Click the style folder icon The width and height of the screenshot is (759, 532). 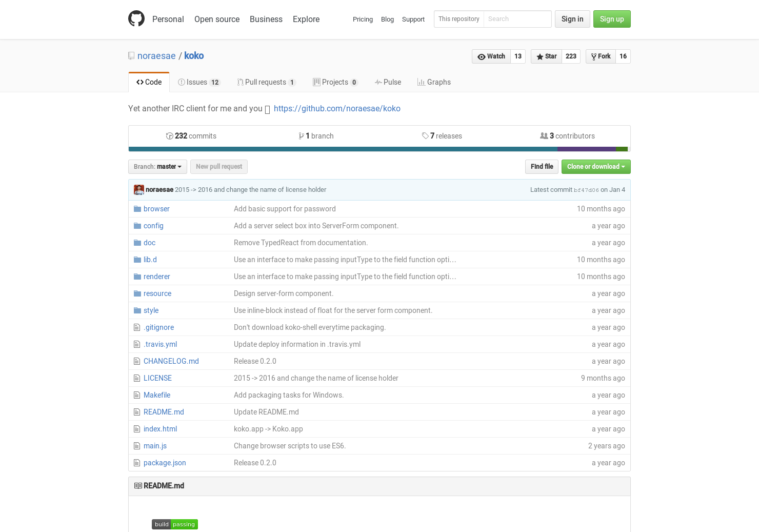tap(137, 310)
